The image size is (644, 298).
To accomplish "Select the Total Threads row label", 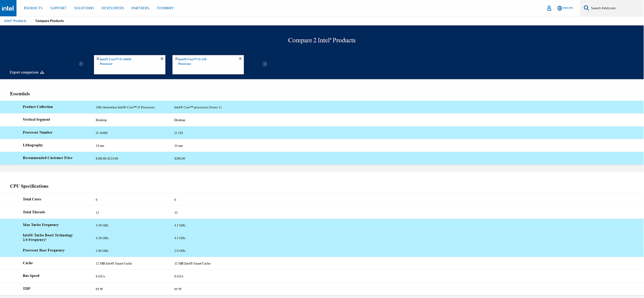I will pos(34,212).
